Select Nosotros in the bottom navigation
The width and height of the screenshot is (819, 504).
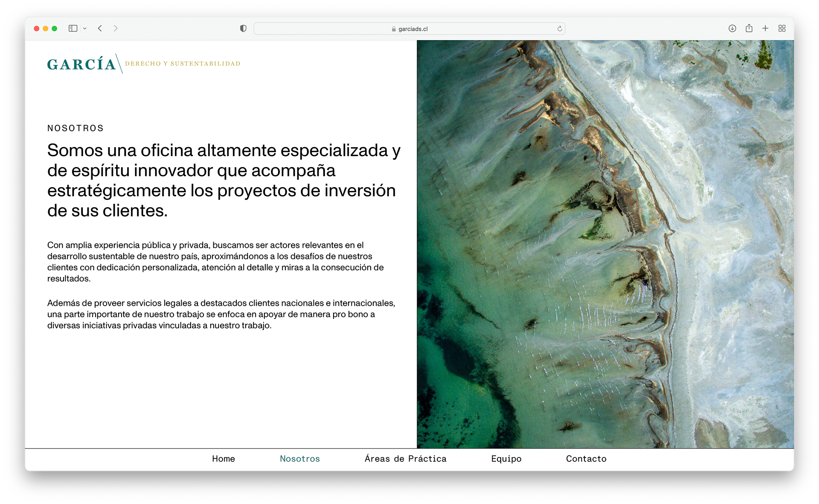click(x=300, y=459)
